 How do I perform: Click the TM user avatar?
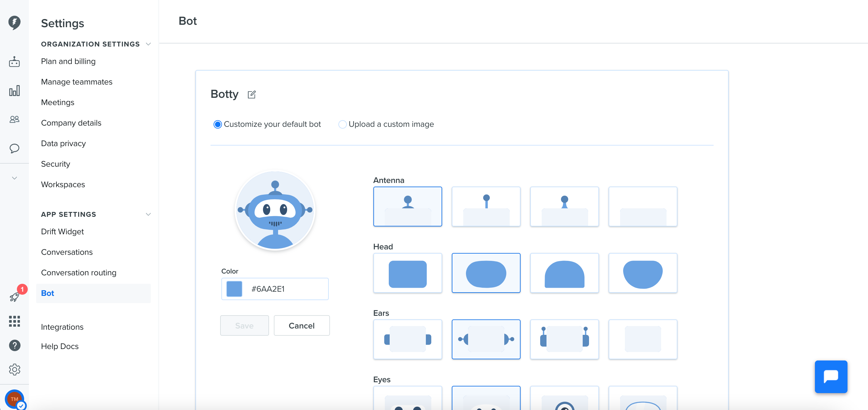coord(14,399)
